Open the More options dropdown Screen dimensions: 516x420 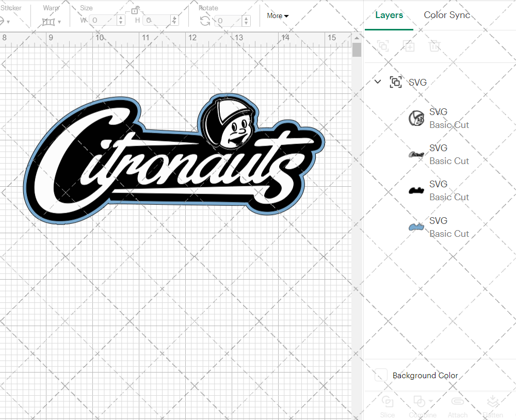(277, 16)
